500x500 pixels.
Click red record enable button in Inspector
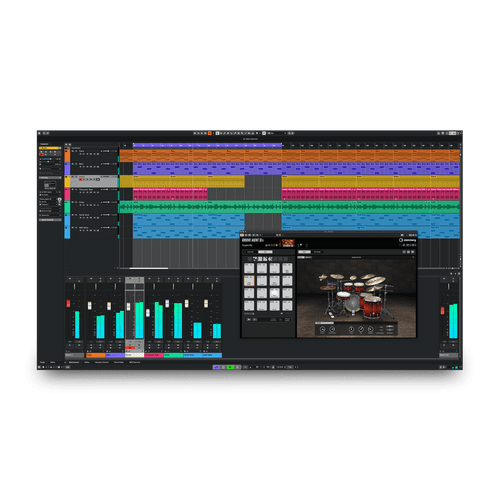[41, 154]
